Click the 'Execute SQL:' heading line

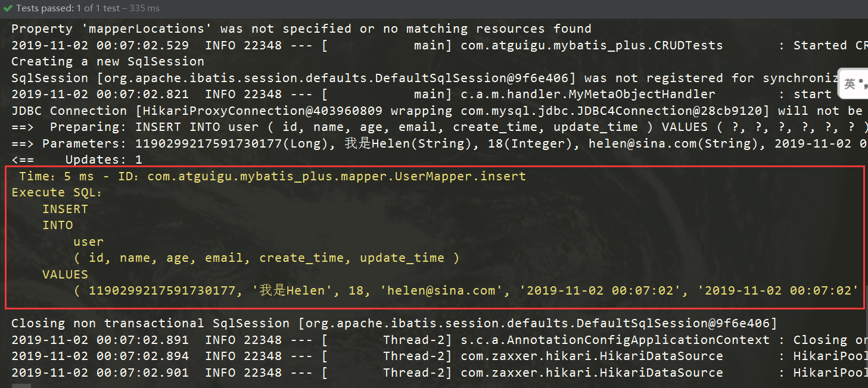[57, 192]
